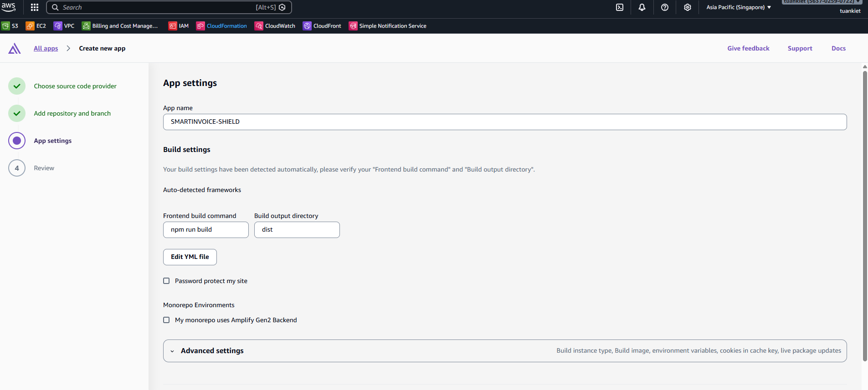The height and width of the screenshot is (390, 868).
Task: Click the Amplify logo icon
Action: (x=15, y=49)
